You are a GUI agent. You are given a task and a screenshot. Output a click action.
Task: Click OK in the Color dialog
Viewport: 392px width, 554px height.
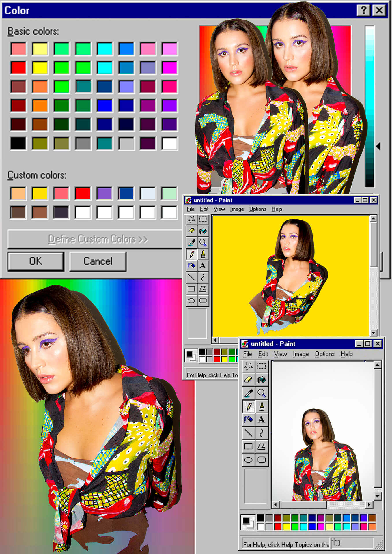pos(36,261)
